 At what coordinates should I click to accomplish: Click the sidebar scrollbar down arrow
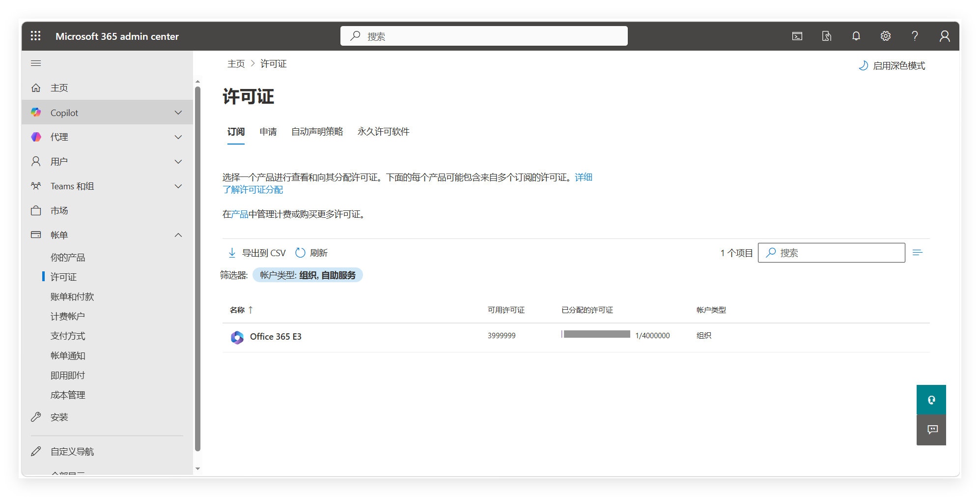pos(197,469)
